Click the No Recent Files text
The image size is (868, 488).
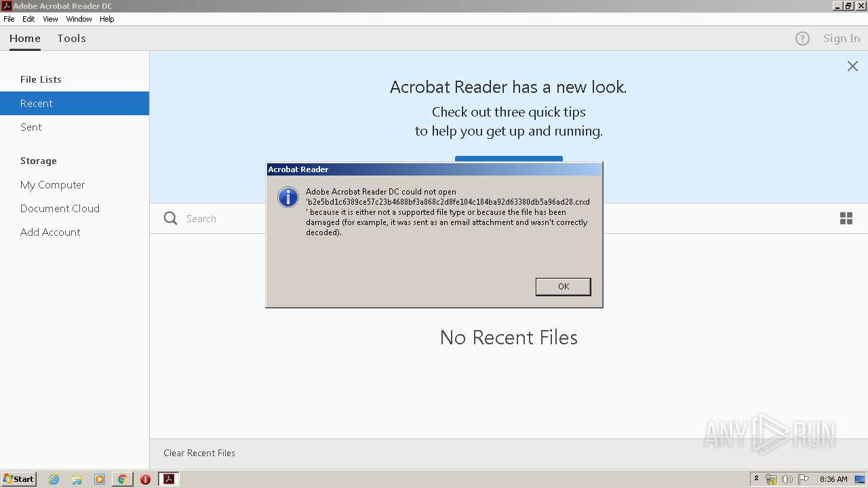509,337
